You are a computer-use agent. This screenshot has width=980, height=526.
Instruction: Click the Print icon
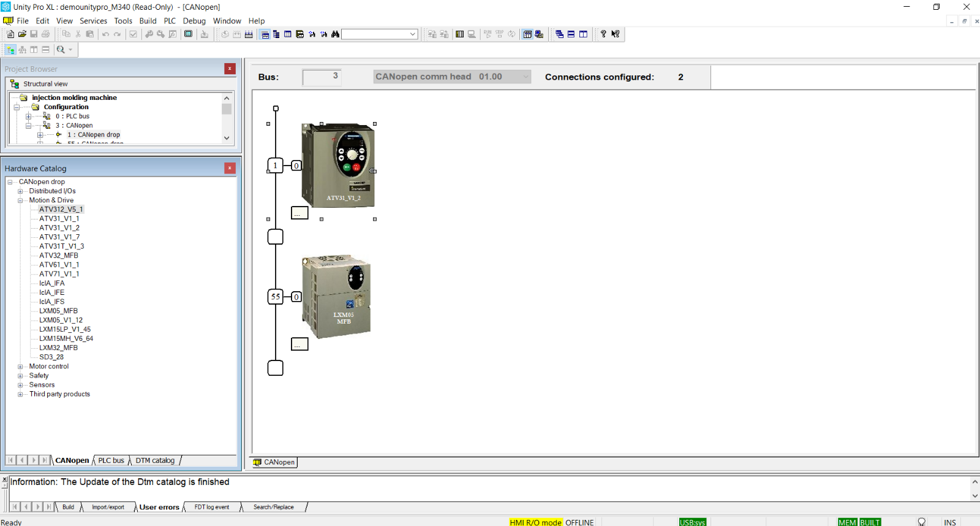click(x=45, y=34)
